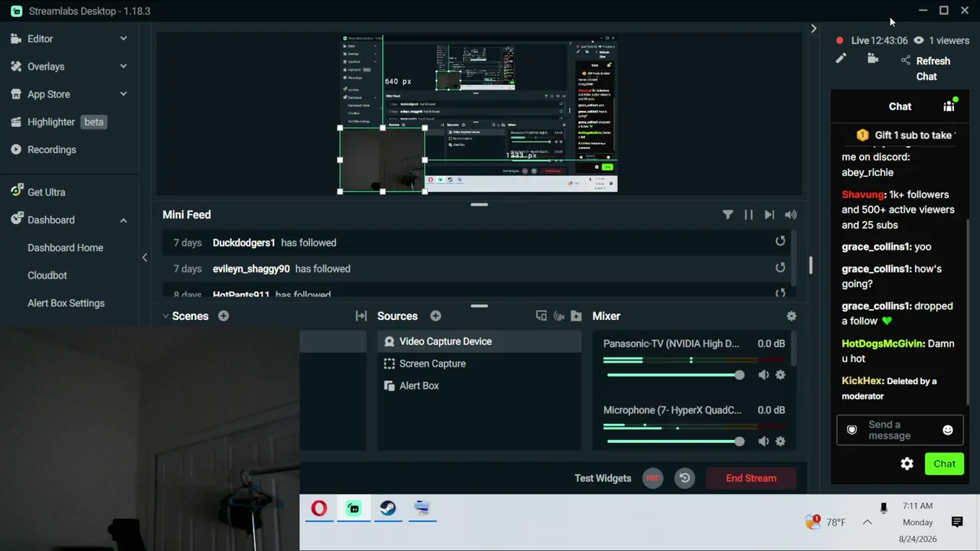
Task: Show hidden system tray icons
Action: coord(867,522)
